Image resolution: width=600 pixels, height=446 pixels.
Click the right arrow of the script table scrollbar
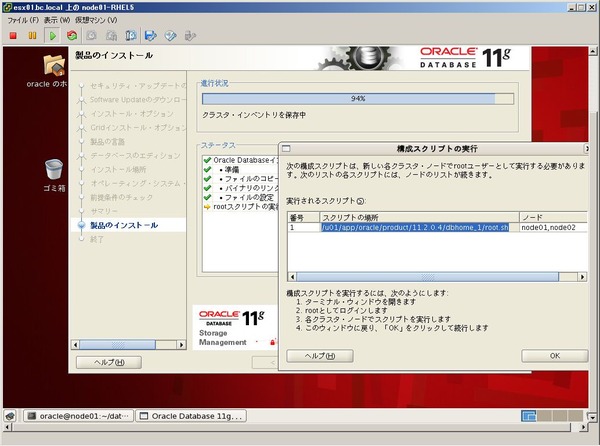[x=582, y=277]
